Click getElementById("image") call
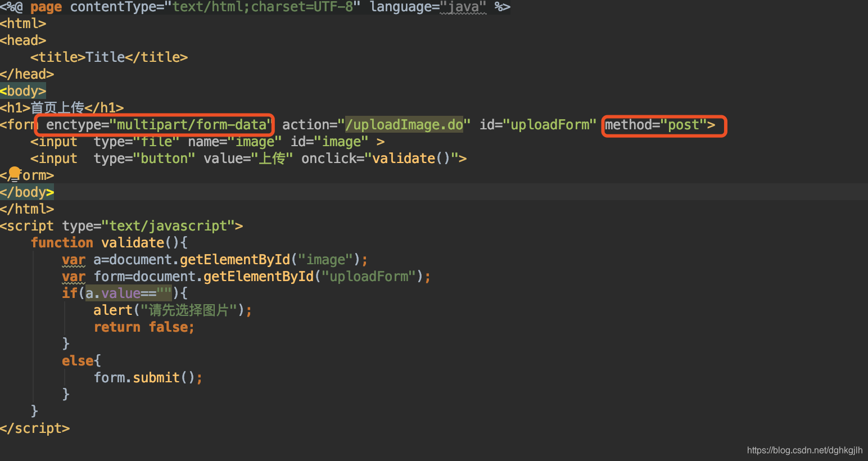Screen dimensions: 868x461 [269, 260]
